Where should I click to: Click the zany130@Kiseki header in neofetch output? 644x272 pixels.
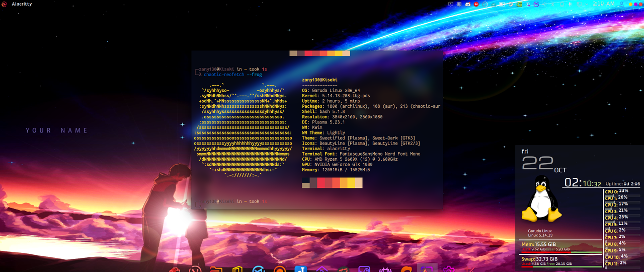(320, 80)
